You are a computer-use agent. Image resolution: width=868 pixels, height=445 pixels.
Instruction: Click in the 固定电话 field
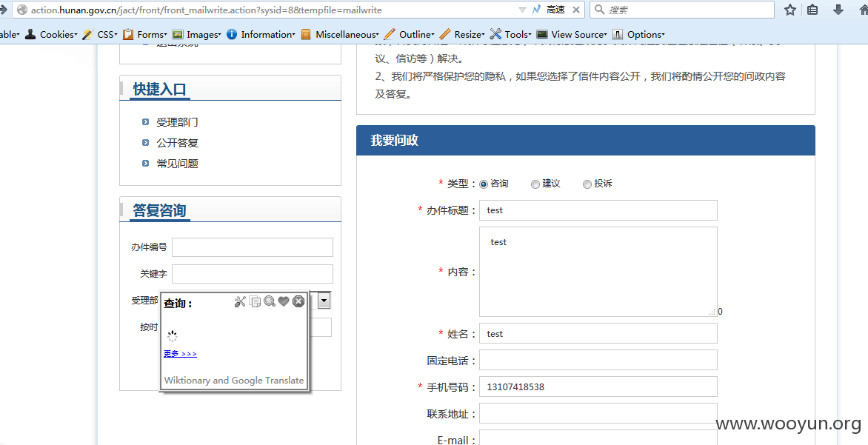click(x=598, y=360)
